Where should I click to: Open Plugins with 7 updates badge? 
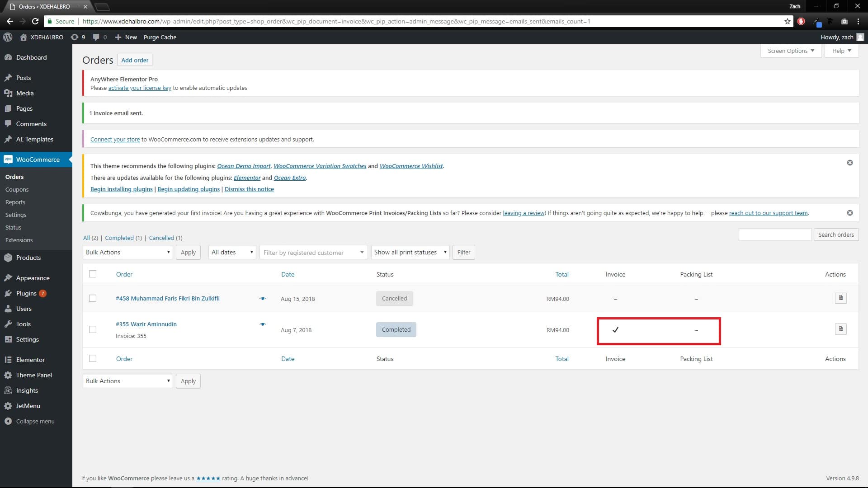click(36, 293)
